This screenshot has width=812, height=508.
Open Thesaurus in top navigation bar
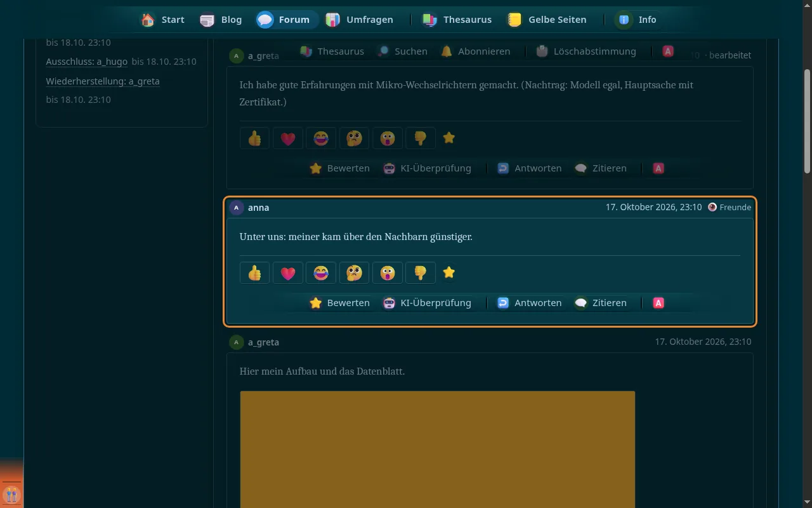(457, 20)
